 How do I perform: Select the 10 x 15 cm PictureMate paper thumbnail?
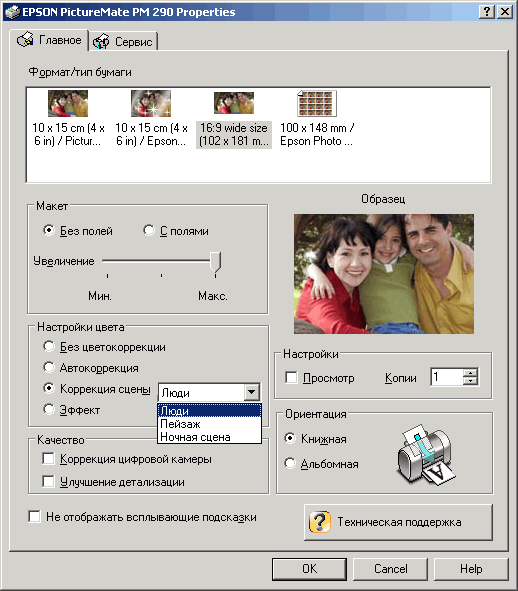[x=68, y=103]
